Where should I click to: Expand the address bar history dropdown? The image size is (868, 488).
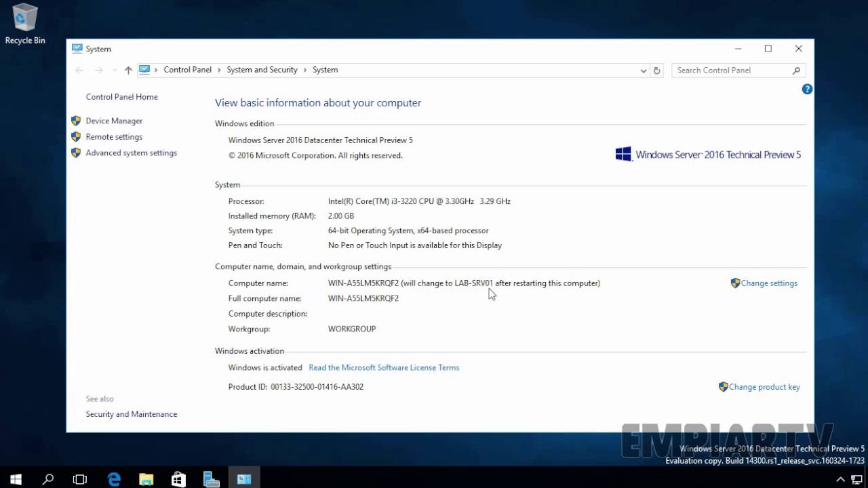(x=644, y=70)
